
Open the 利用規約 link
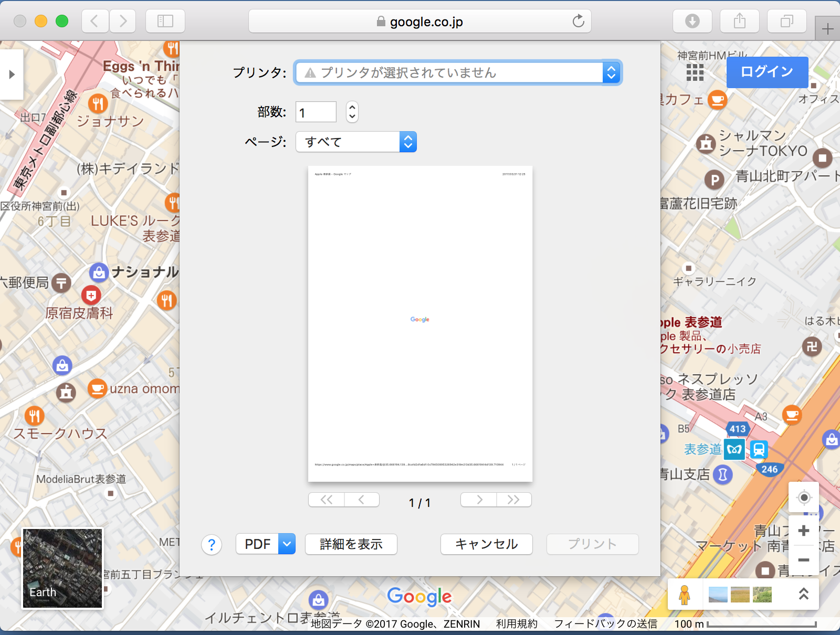[x=517, y=623]
